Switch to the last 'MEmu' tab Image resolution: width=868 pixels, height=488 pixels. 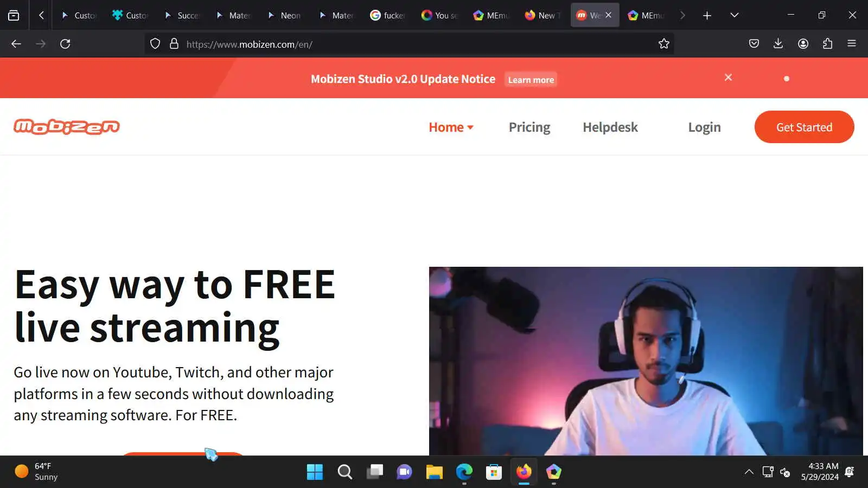[x=646, y=15]
